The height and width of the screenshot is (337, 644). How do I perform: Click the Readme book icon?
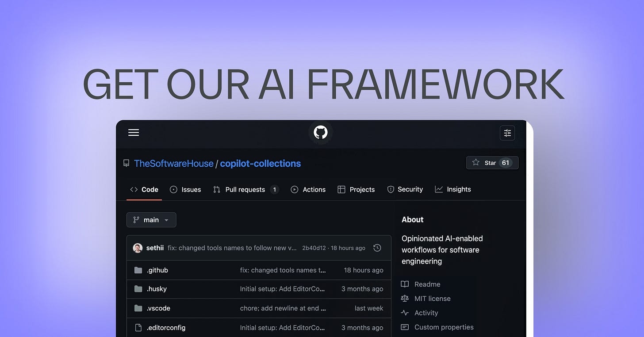pyautogui.click(x=405, y=284)
